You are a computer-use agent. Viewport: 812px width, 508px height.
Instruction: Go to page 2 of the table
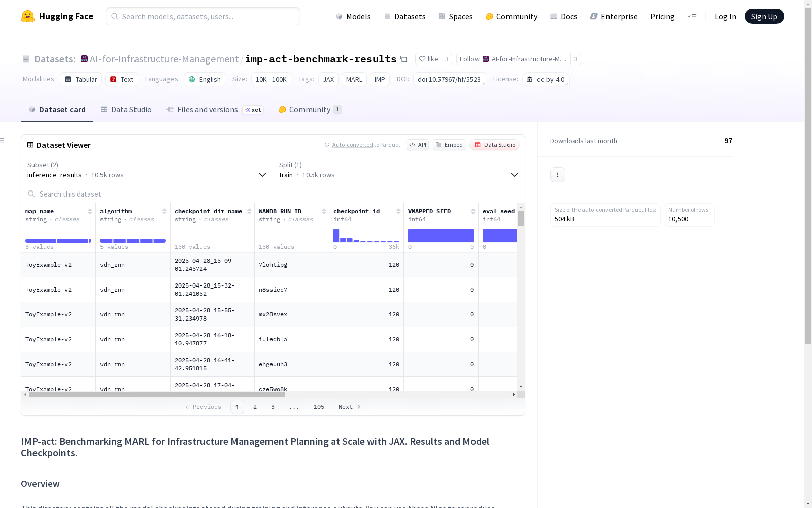(x=255, y=407)
